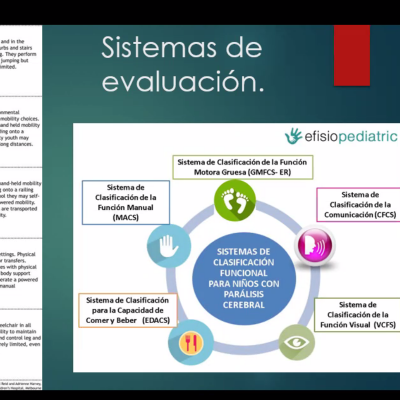Select the MACS Función Manual box
Image resolution: width=400 pixels, height=400 pixels.
coord(126,202)
